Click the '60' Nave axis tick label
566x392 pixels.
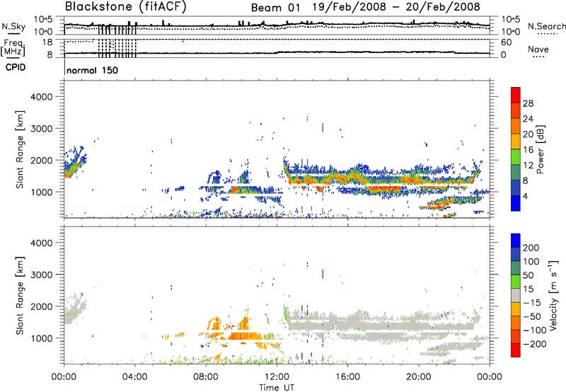(506, 42)
